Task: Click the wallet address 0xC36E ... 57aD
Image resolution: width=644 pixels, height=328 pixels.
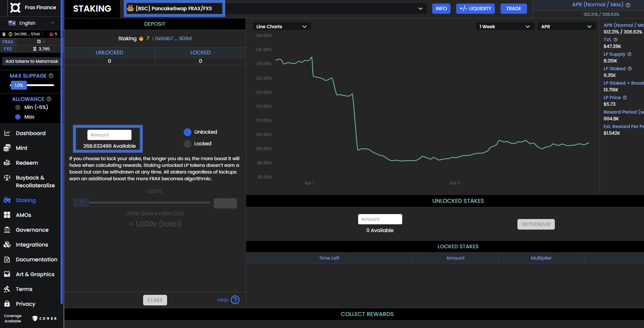Action: [x=27, y=34]
